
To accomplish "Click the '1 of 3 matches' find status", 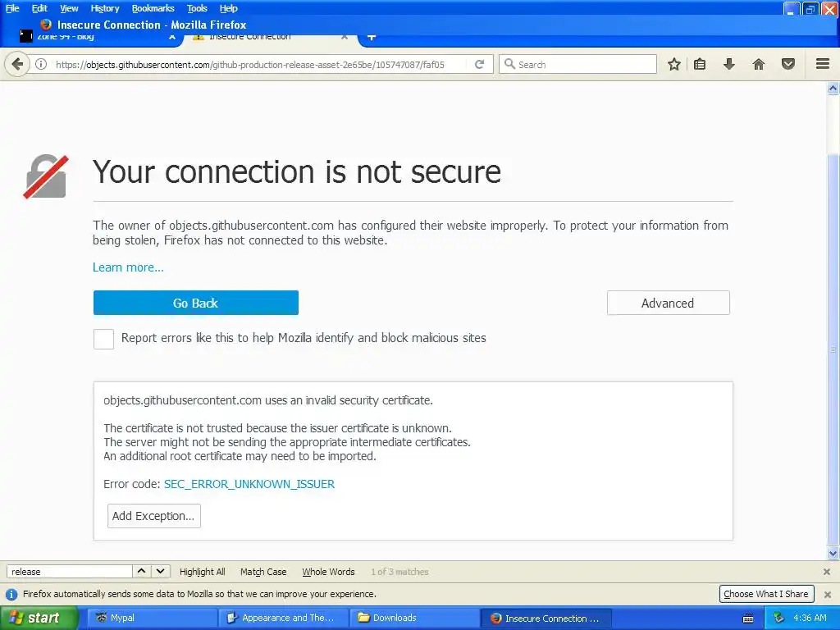I will point(399,572).
